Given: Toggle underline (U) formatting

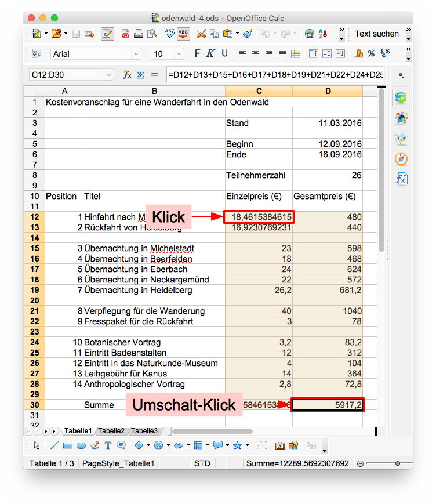Looking at the screenshot, I should pyautogui.click(x=224, y=53).
